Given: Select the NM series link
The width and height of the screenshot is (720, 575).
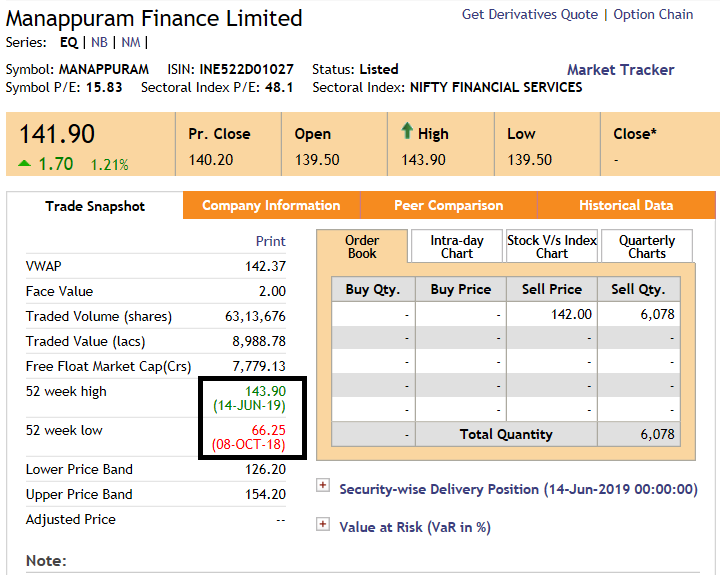Looking at the screenshot, I should pos(131,43).
